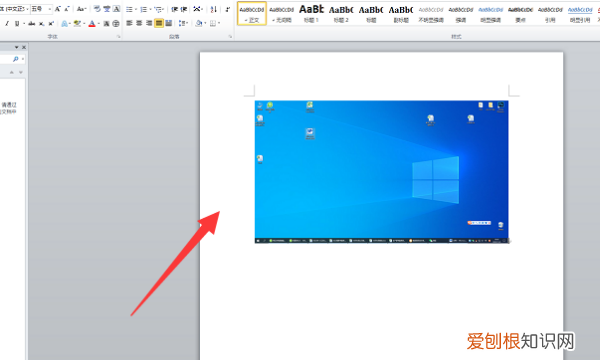
Task: Click the Multilevel List icon
Action: (158, 9)
